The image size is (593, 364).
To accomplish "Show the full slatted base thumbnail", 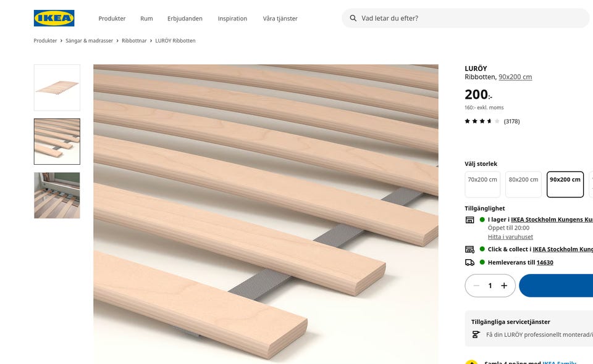I will (57, 88).
